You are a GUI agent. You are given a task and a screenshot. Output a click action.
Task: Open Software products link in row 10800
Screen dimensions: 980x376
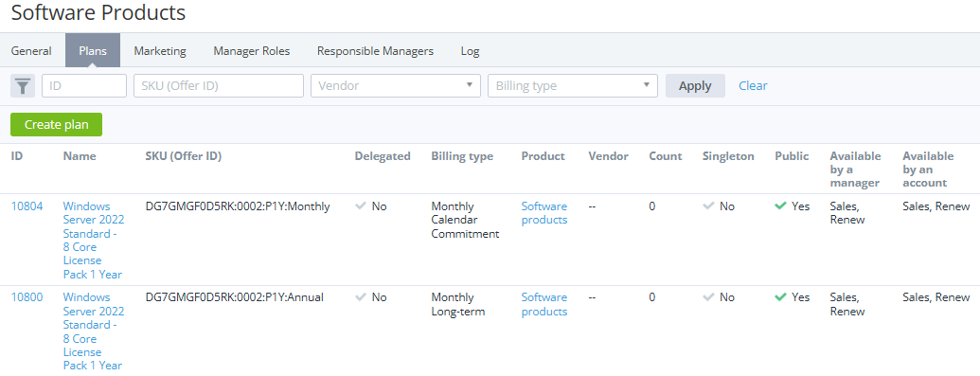(x=544, y=304)
